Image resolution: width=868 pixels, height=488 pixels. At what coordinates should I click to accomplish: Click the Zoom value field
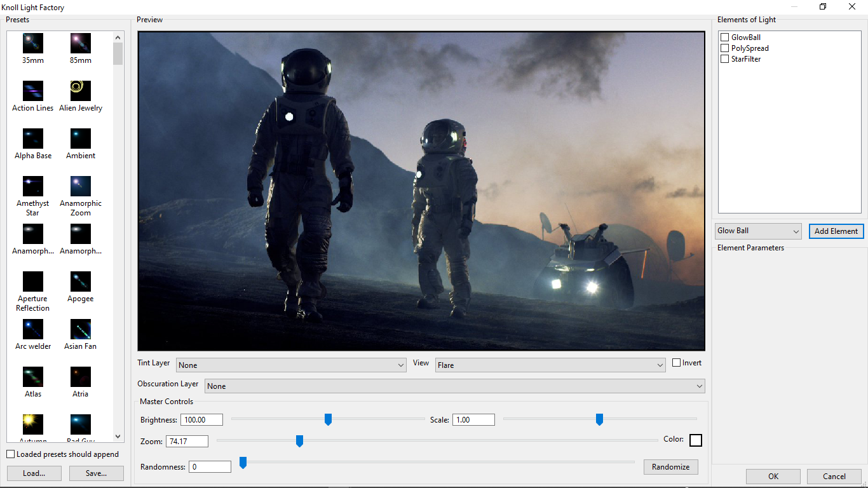tap(187, 442)
